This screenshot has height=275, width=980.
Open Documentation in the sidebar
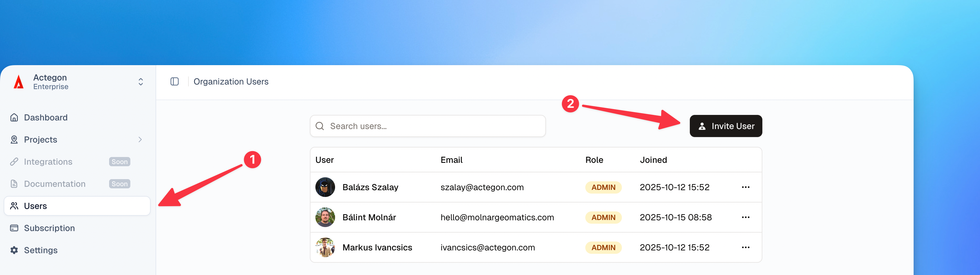(77, 184)
